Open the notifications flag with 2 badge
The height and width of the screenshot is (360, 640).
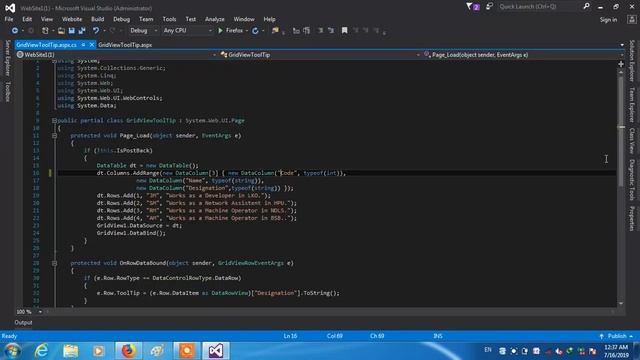pyautogui.click(x=473, y=7)
